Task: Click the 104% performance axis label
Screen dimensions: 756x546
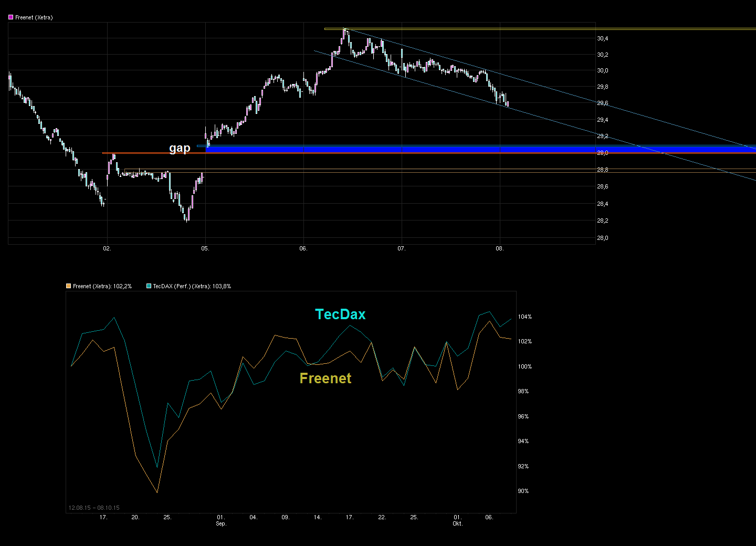Action: coord(525,317)
